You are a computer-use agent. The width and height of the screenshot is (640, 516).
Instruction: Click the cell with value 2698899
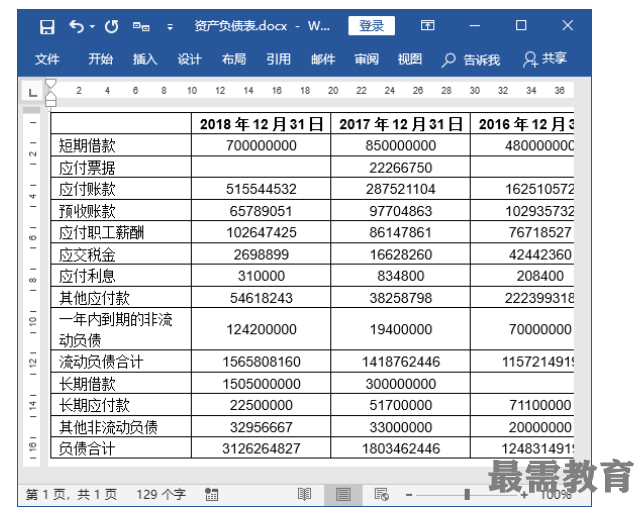(x=261, y=254)
